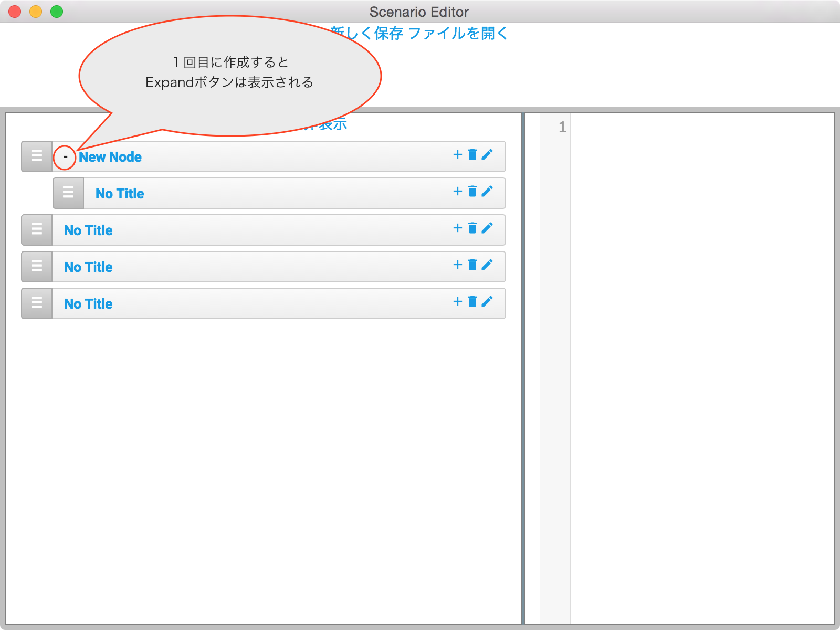Click the green zoom window button
This screenshot has height=630, width=840.
pos(57,12)
